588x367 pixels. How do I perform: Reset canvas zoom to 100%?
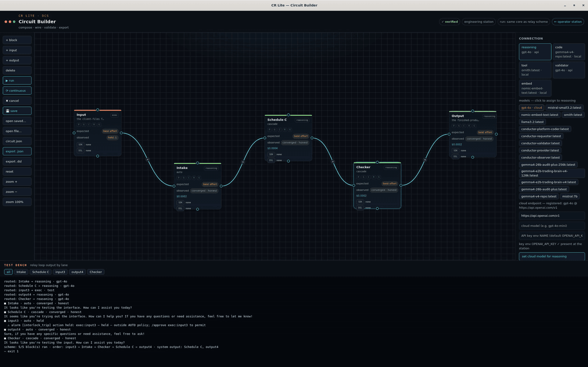tap(17, 202)
